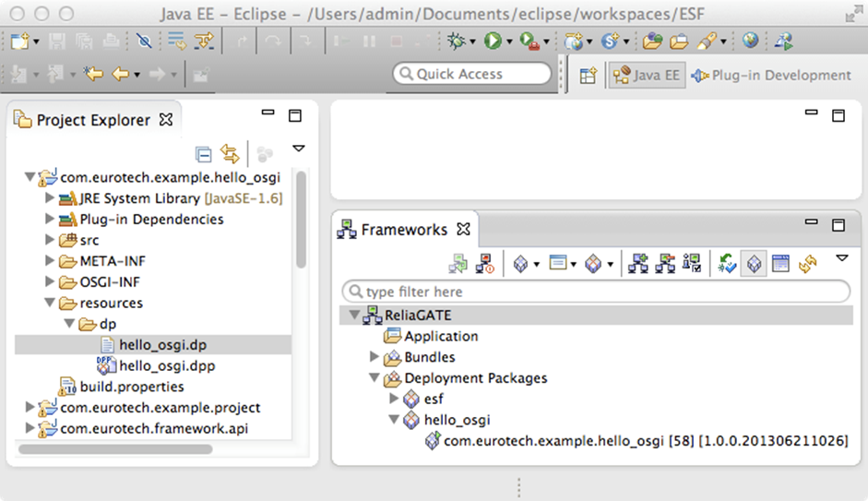This screenshot has width=868, height=501.
Task: Click the type filter here field
Action: coord(596,292)
